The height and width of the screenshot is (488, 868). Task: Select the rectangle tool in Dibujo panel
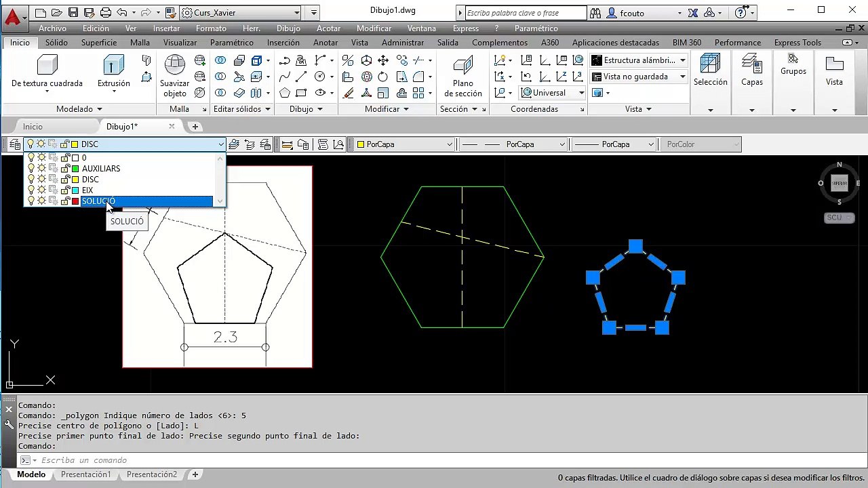(302, 93)
